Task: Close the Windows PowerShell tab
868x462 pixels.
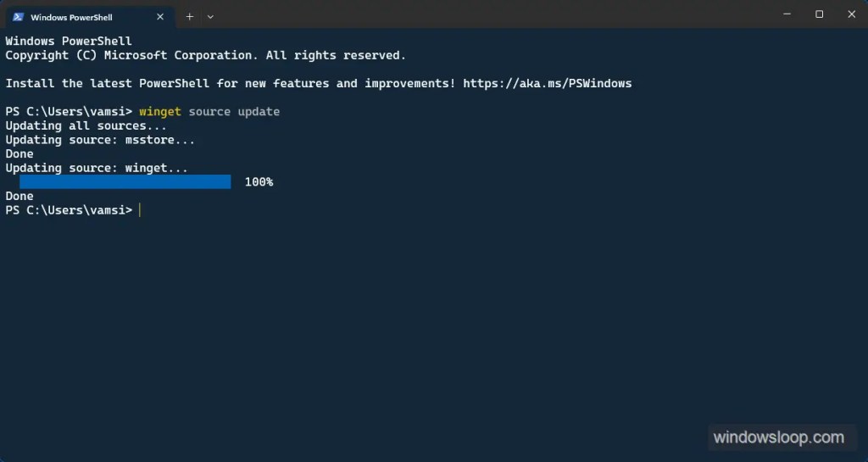Action: 160,17
